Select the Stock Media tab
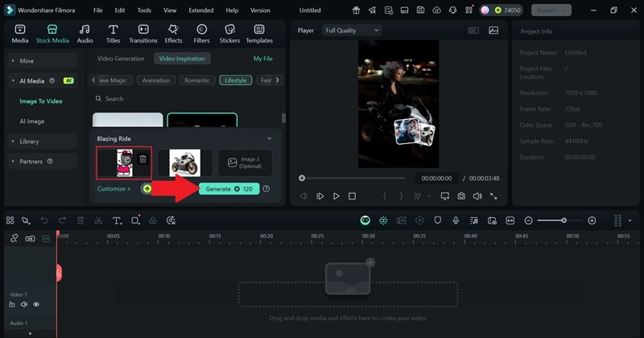Viewport: 644px width, 338px height. point(52,34)
